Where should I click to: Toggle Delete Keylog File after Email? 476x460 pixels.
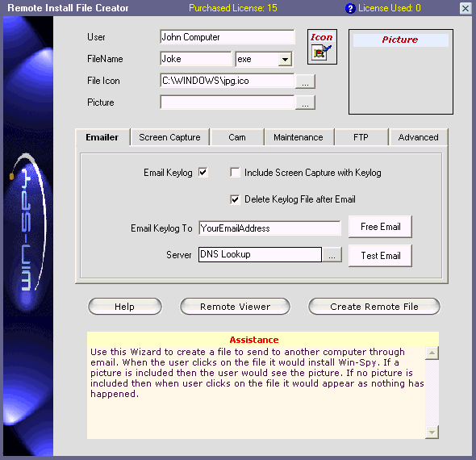pyautogui.click(x=235, y=199)
